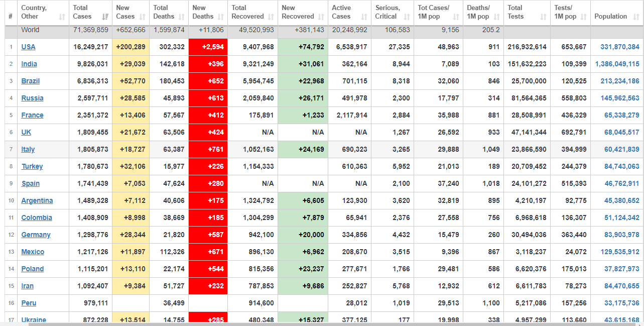This screenshot has width=644, height=326.
Task: Open the Turkey country link
Action: 32,166
